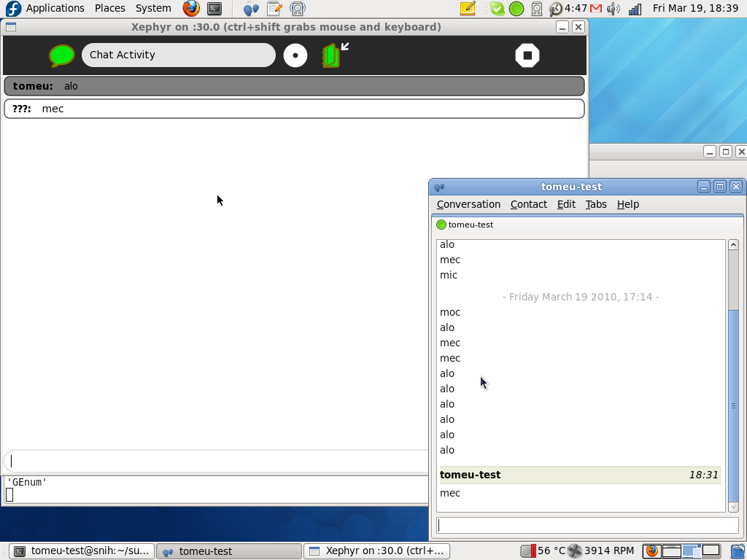Open the calendar from the date and time
747x560 pixels.
(695, 8)
